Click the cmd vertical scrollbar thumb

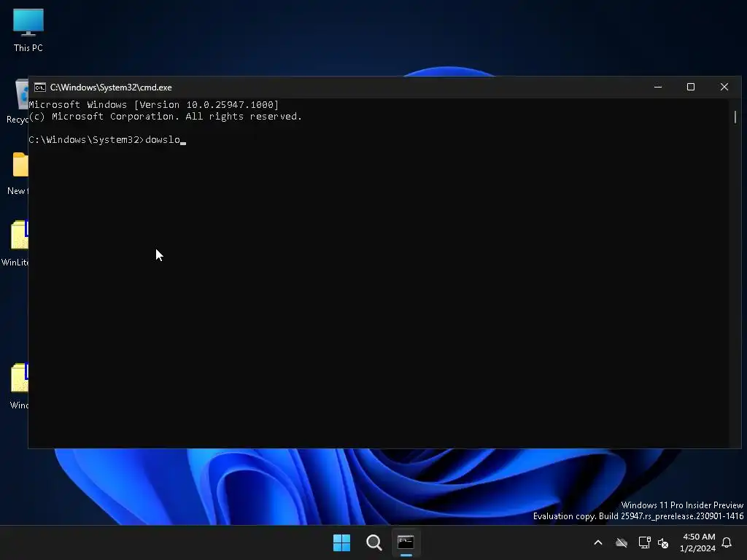tap(735, 117)
